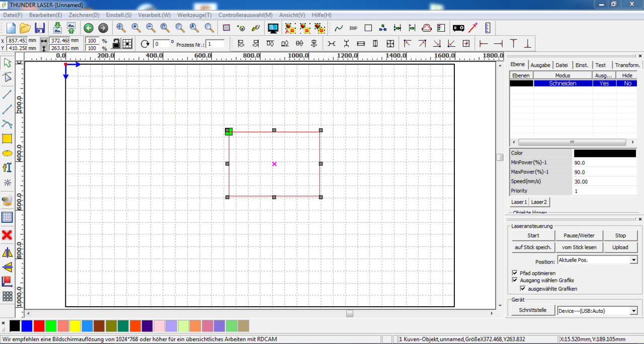The width and height of the screenshot is (644, 344).
Task: Expand the Device USB Auto dropdown
Action: (633, 311)
